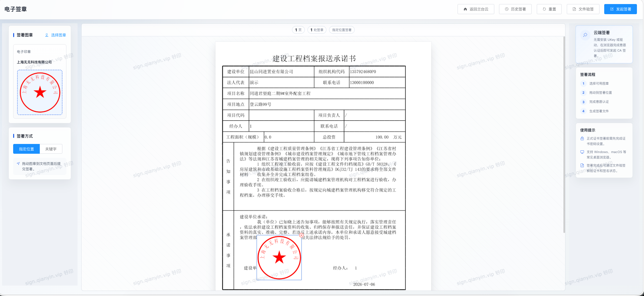The image size is (644, 296).
Task: Remove the placed seal using its red close icon
Action: click(301, 235)
